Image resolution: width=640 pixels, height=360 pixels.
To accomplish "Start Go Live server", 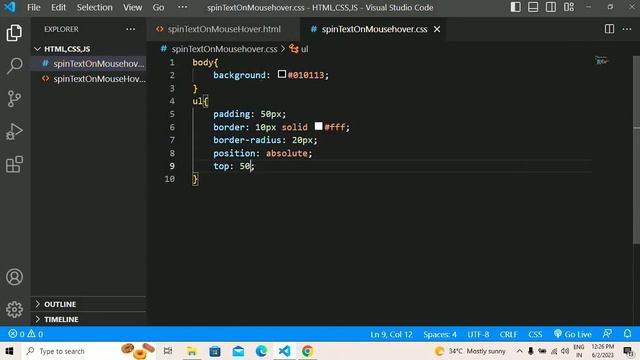I will 572,334.
